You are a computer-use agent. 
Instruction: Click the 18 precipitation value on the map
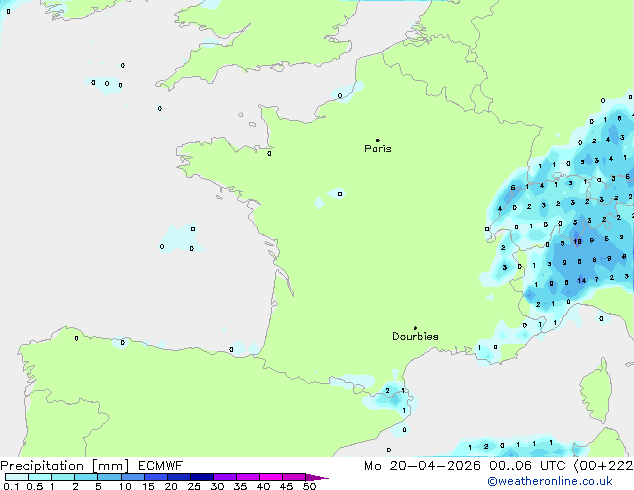click(x=577, y=241)
